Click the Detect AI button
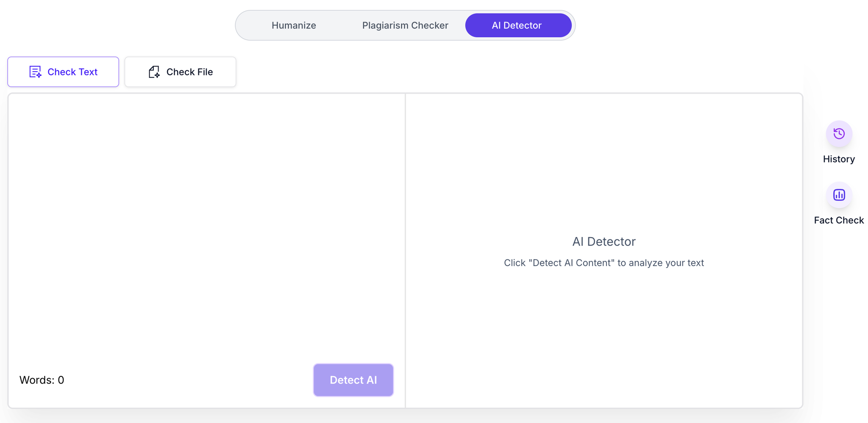868x423 pixels. [353, 380]
